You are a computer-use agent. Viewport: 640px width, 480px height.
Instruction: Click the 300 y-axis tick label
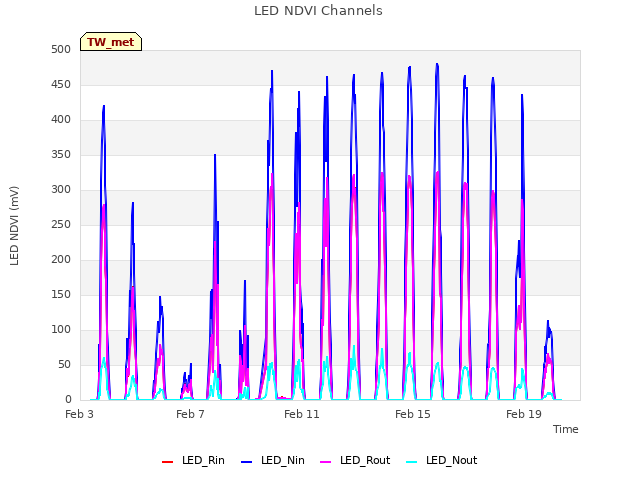point(61,190)
